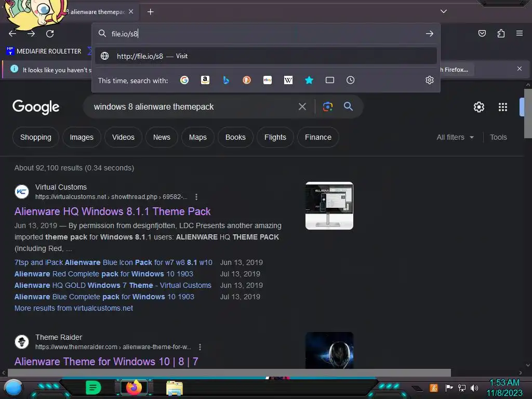This screenshot has width=532, height=399.
Task: Dismiss the Firefox notification bar
Action: pos(520,69)
